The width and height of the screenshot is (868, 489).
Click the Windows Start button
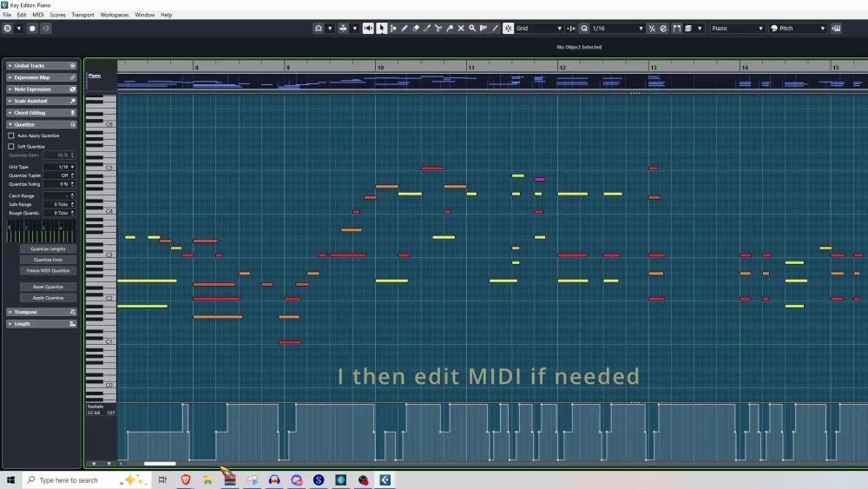point(10,480)
